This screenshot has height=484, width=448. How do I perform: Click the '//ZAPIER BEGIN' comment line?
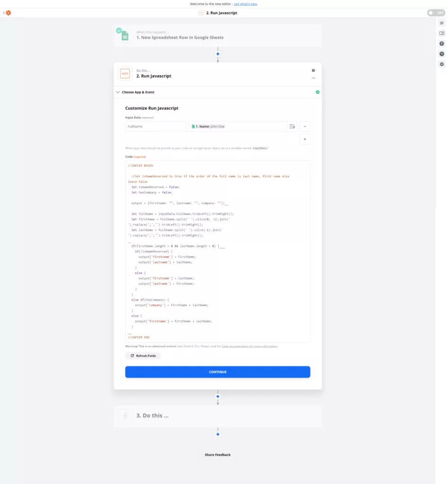pos(140,166)
